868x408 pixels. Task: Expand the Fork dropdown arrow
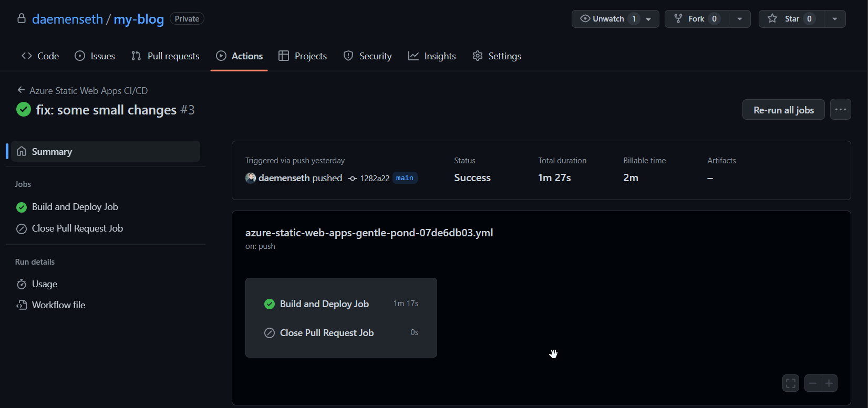(740, 19)
